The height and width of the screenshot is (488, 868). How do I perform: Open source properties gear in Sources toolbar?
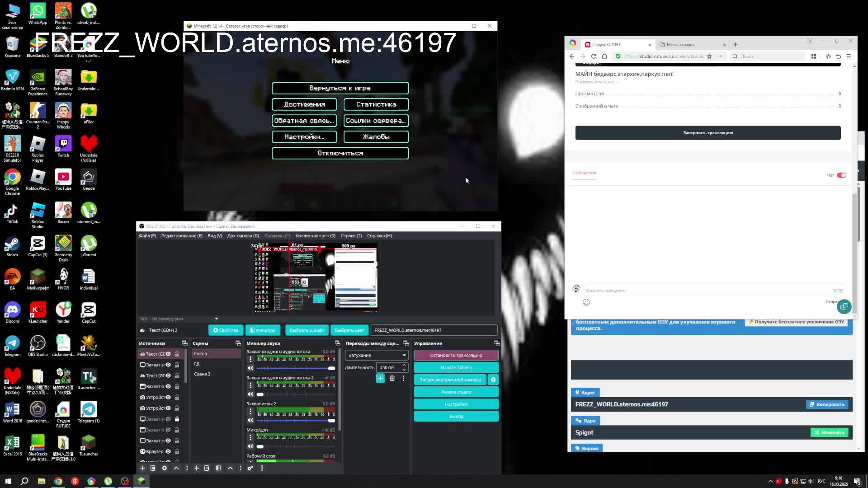click(x=165, y=468)
